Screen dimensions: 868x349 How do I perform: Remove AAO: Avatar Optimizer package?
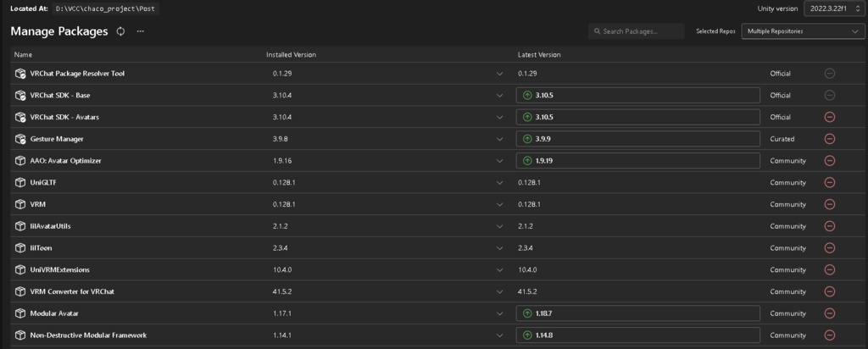829,161
